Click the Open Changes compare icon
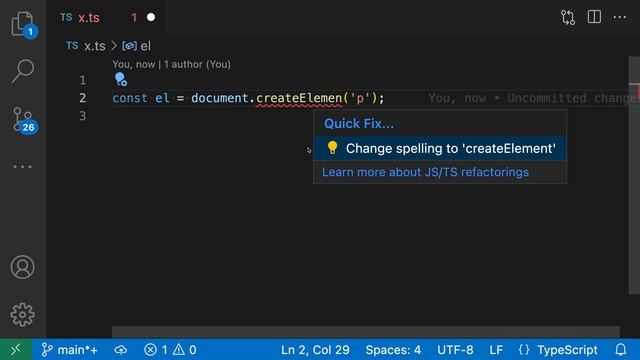The width and height of the screenshot is (640, 360). tap(568, 18)
